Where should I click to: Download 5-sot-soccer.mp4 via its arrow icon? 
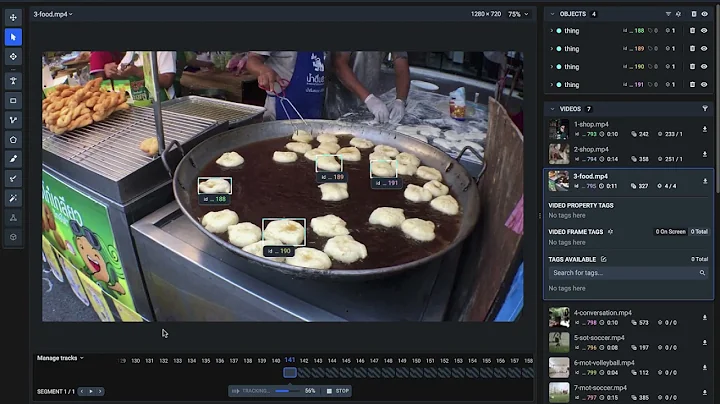705,342
